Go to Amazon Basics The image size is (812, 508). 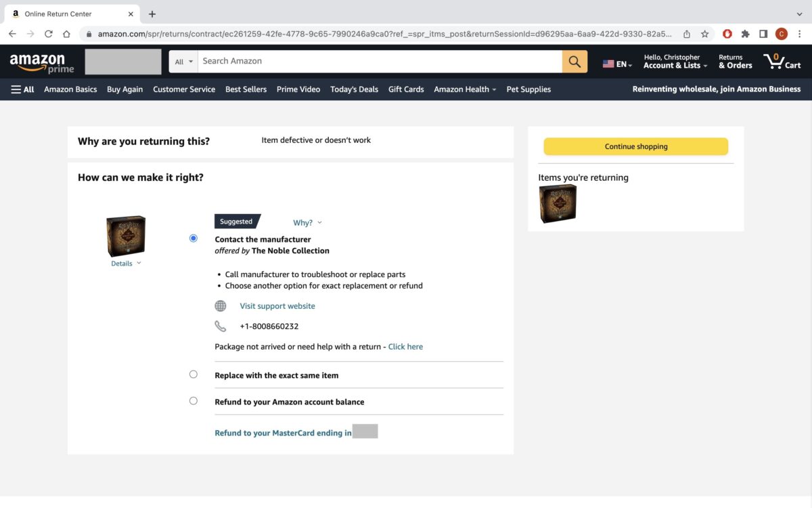tap(70, 89)
